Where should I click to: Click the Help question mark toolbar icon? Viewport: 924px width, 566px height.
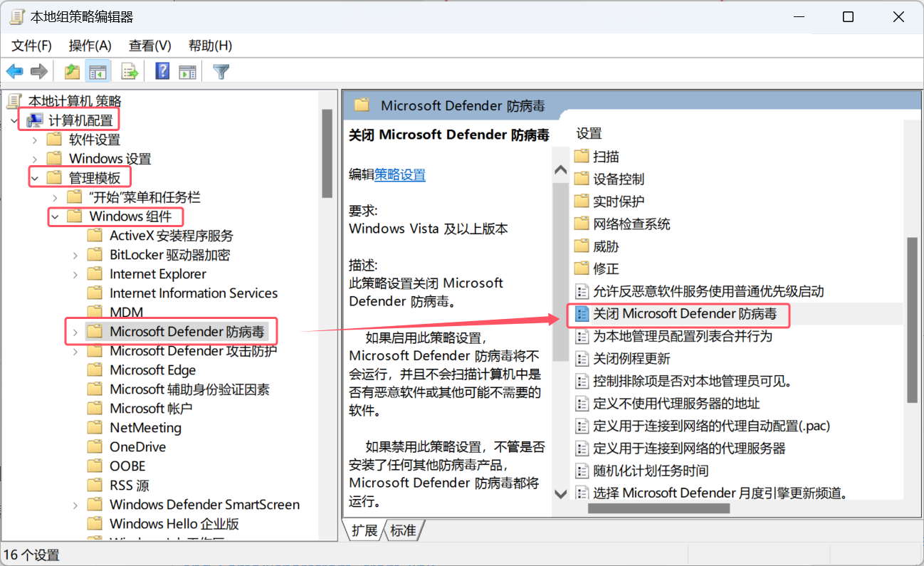coord(162,71)
